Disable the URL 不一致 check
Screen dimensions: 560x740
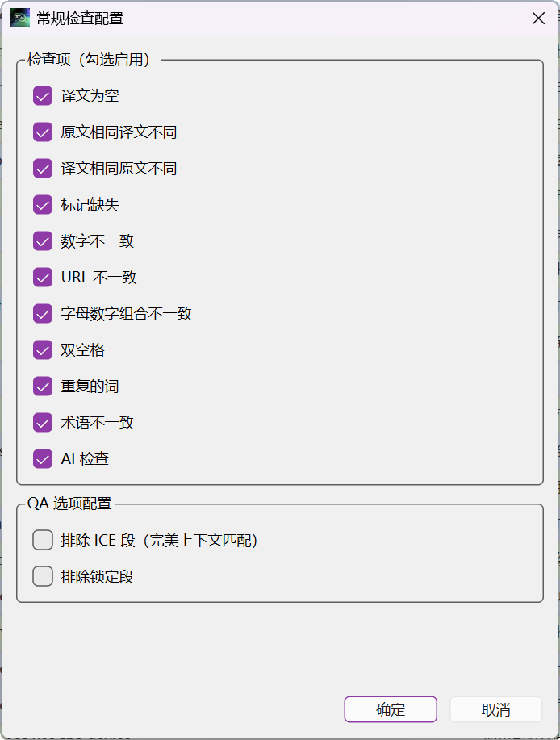[x=43, y=278]
